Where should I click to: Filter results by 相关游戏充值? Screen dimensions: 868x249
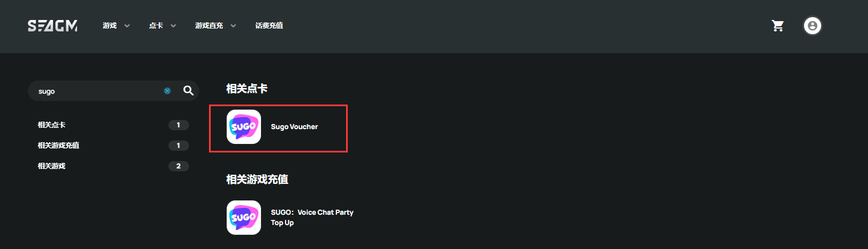click(x=113, y=146)
